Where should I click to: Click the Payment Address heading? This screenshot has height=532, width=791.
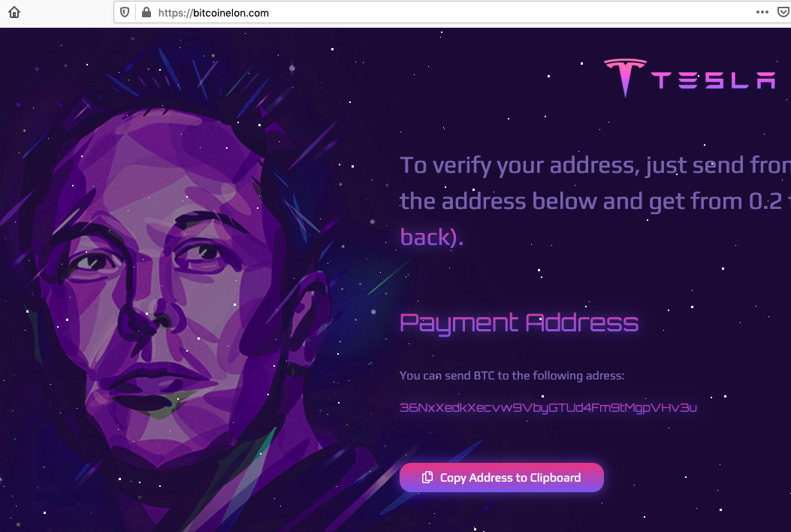(x=519, y=323)
